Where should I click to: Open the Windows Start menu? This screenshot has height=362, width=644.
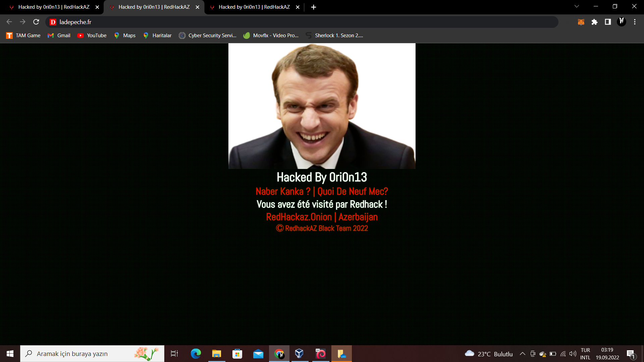point(10,354)
